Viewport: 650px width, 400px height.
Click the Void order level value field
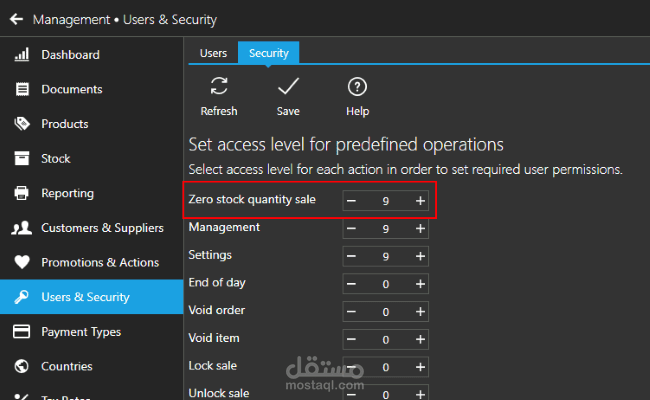click(x=385, y=312)
